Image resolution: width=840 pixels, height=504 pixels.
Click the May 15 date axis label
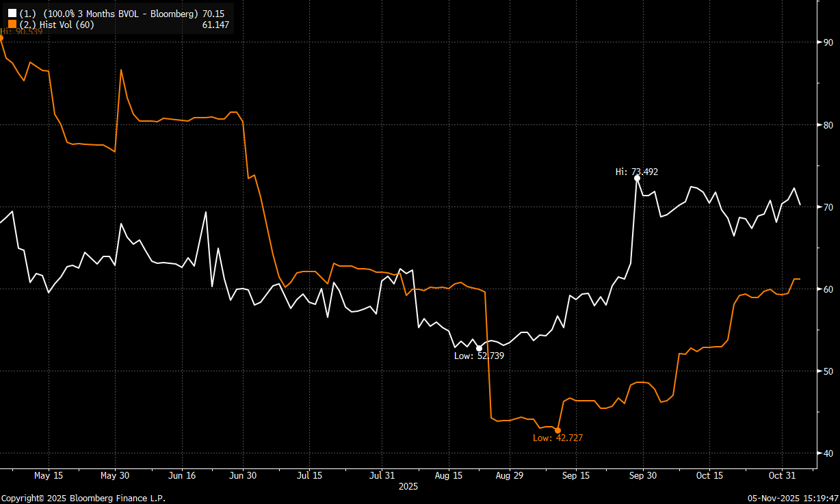click(x=48, y=475)
